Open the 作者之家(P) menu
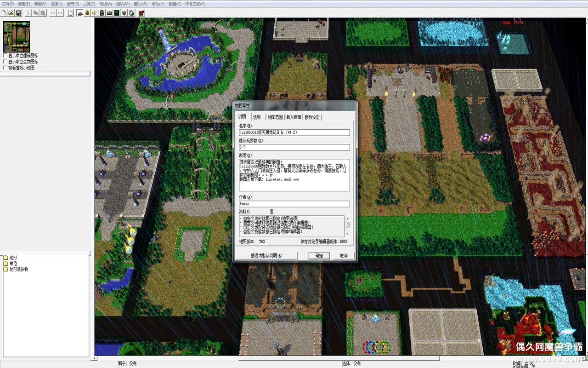This screenshot has height=368, width=588. point(195,4)
